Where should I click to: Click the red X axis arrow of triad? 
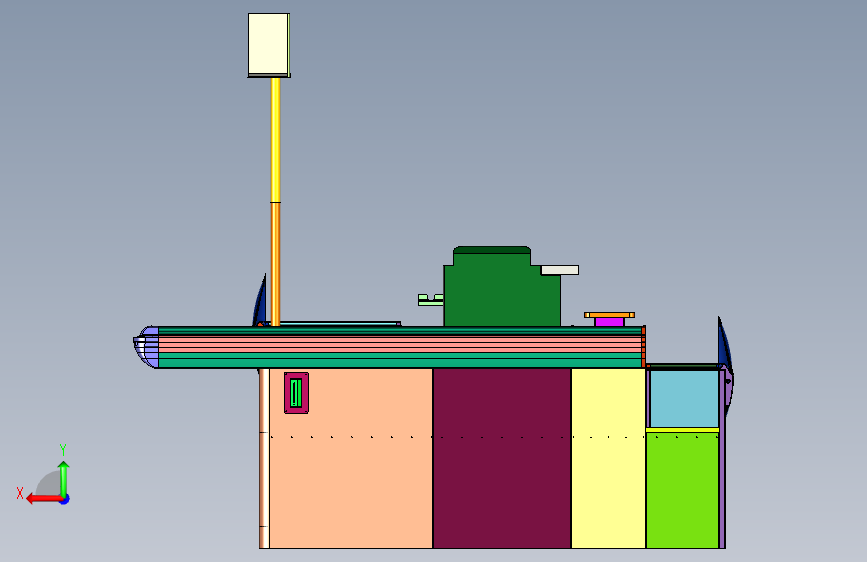[x=43, y=499]
